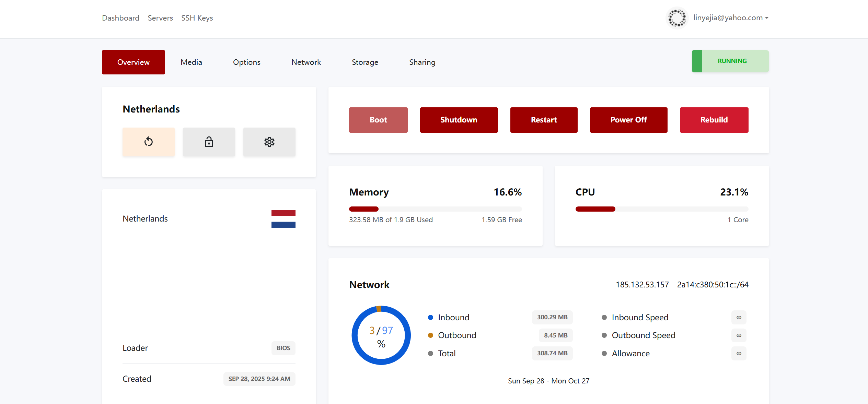Screen dimensions: 868x404
Task: Click the Power Off button
Action: click(629, 120)
